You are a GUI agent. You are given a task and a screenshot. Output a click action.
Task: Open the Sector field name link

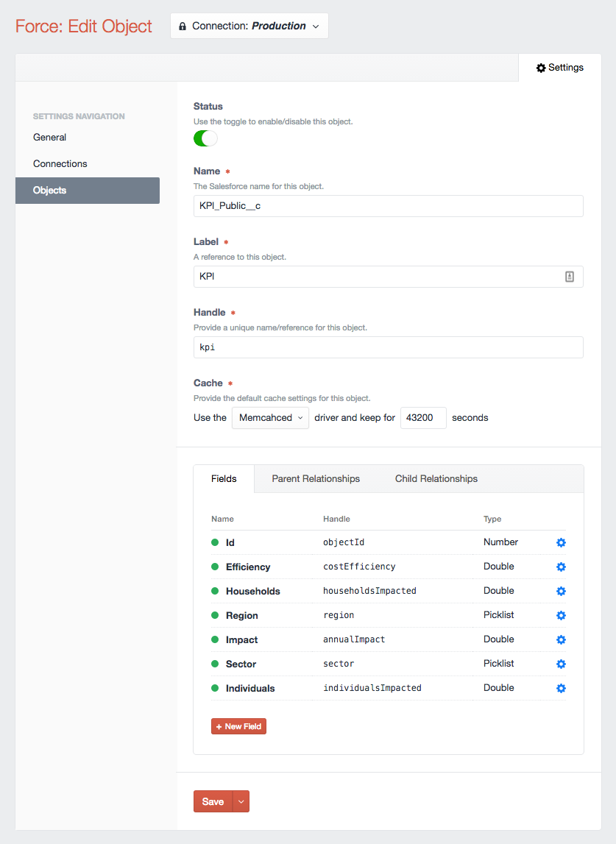[241, 664]
